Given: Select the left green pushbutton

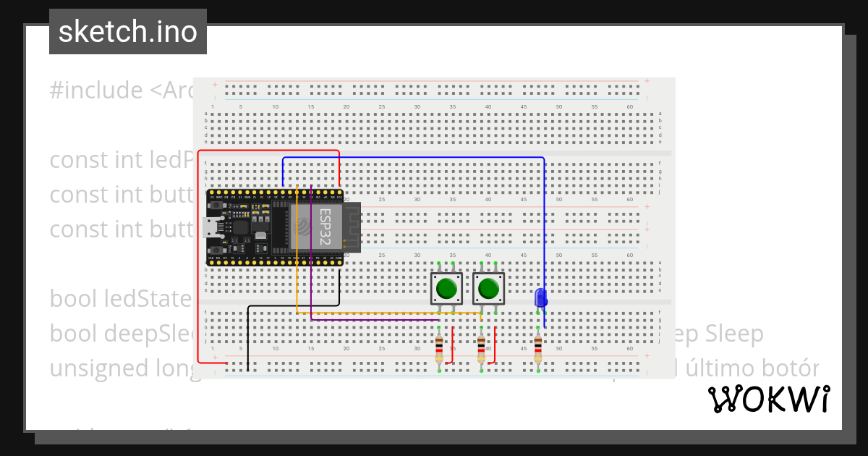Looking at the screenshot, I should click(446, 288).
